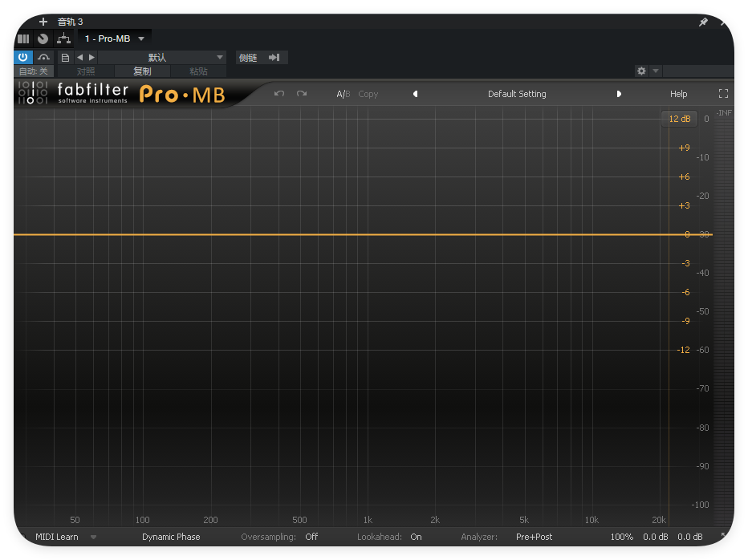Image resolution: width=748 pixels, height=560 pixels.
Task: Click the +9 gain scale label
Action: (684, 148)
